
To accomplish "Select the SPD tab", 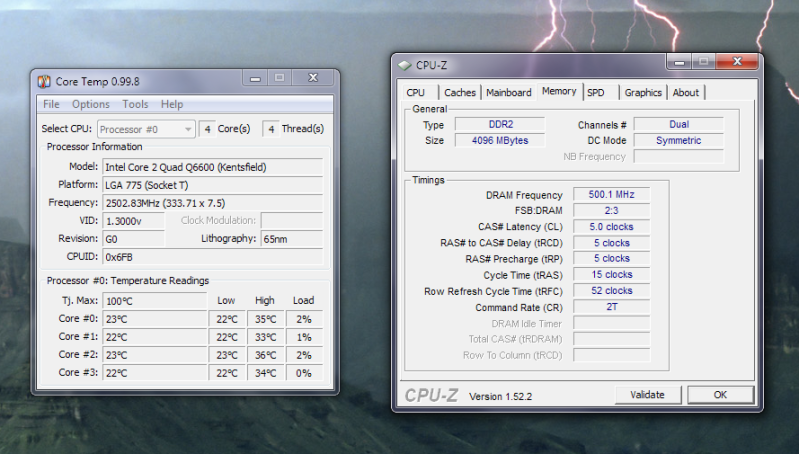I will [x=596, y=93].
